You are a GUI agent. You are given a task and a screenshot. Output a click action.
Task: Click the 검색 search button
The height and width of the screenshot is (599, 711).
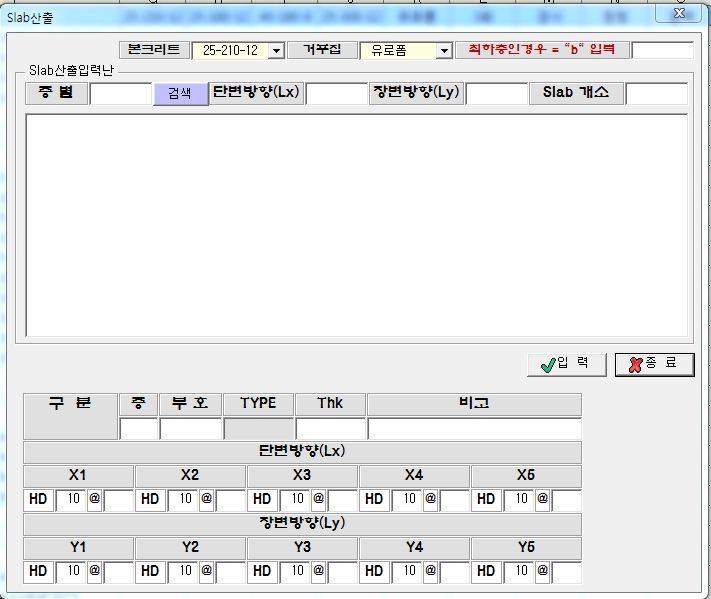[180, 93]
